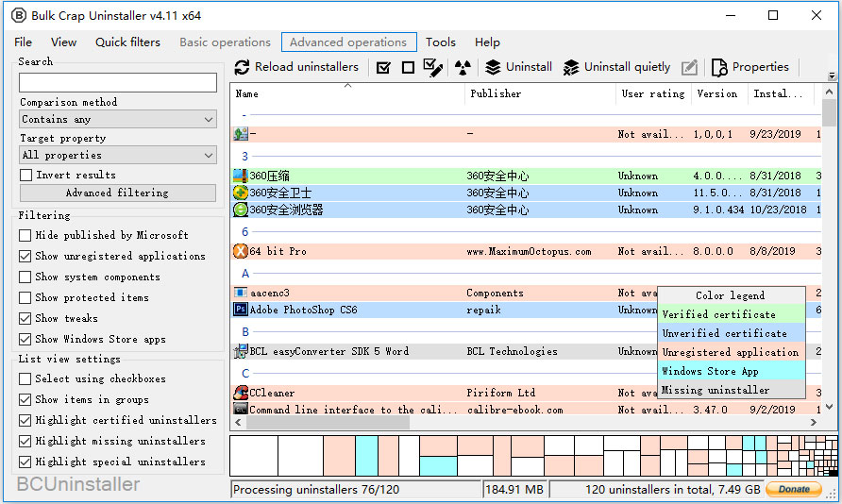Click the list's vertical scrollbar down arrow
The width and height of the screenshot is (842, 504).
click(829, 408)
